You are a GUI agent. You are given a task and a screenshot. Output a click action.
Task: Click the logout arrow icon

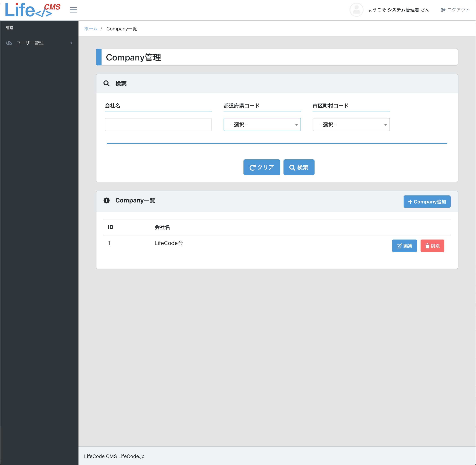pos(443,10)
